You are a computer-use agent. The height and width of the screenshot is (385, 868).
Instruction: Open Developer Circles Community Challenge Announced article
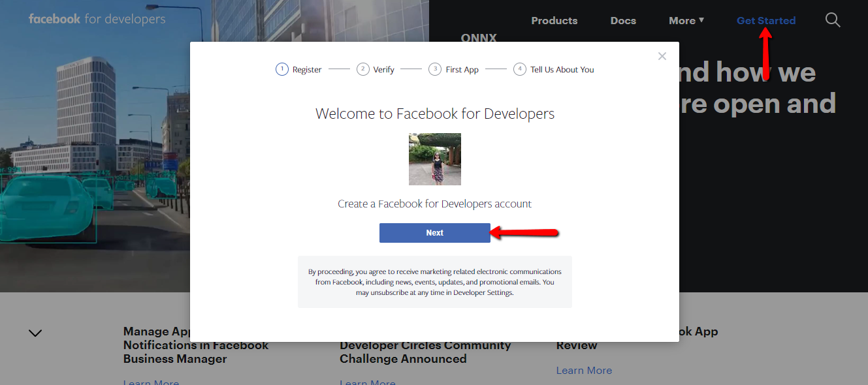click(x=425, y=352)
